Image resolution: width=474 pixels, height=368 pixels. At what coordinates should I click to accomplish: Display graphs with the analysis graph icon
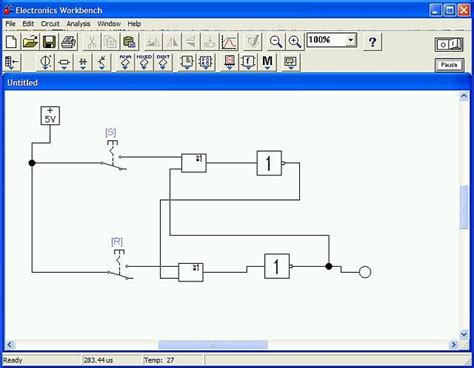[229, 42]
